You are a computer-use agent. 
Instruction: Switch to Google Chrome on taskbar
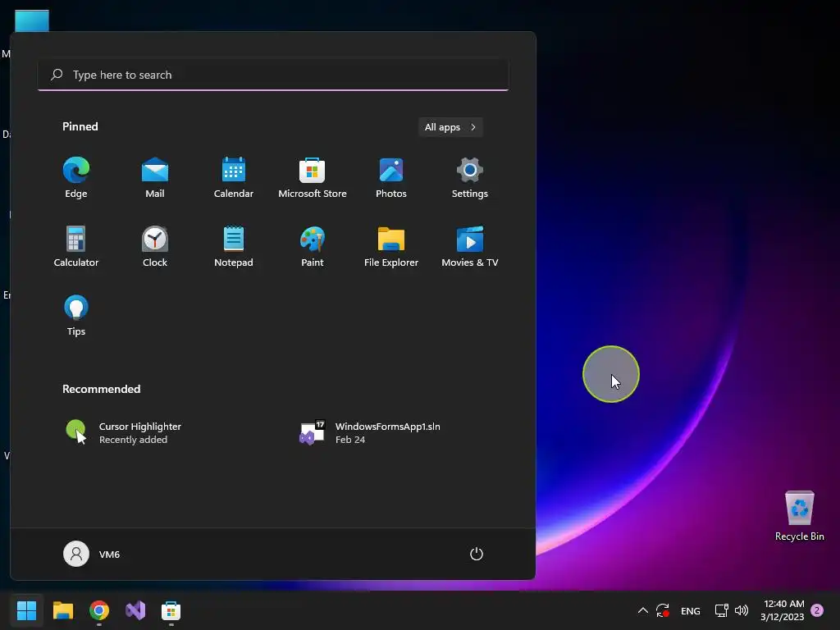99,610
